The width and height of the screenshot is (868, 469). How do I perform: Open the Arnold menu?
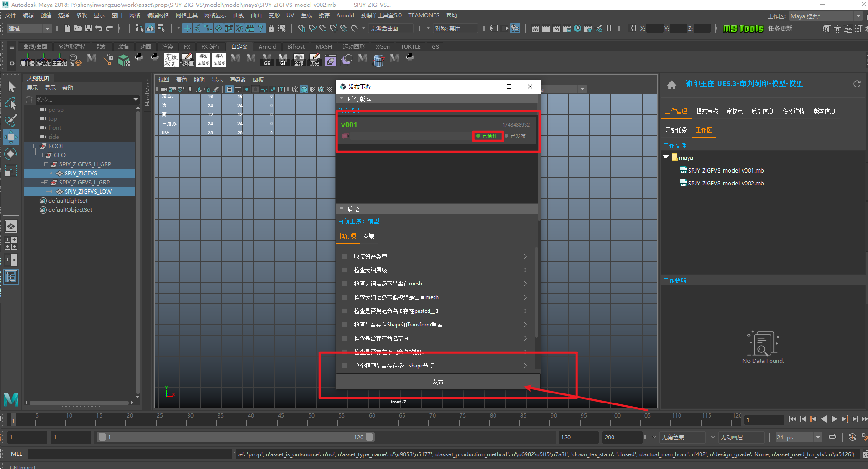point(345,15)
